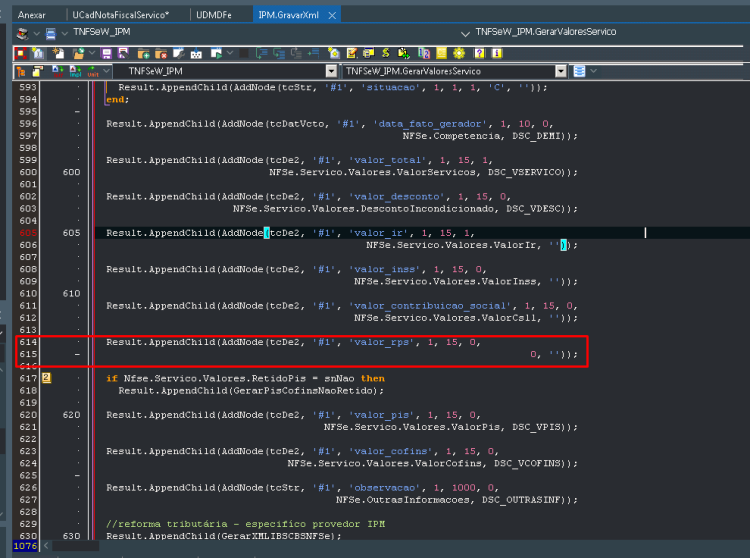Click the yellow note toolbar icon

[x=441, y=53]
